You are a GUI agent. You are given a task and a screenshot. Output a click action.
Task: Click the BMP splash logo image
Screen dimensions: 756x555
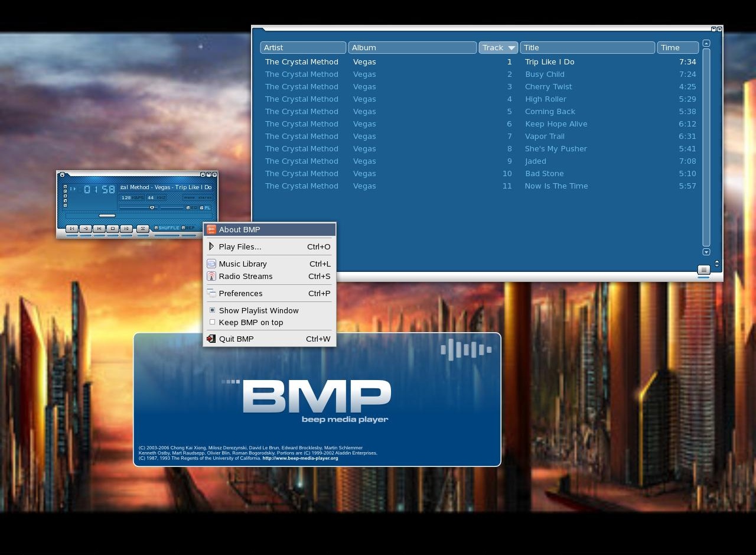(x=317, y=397)
